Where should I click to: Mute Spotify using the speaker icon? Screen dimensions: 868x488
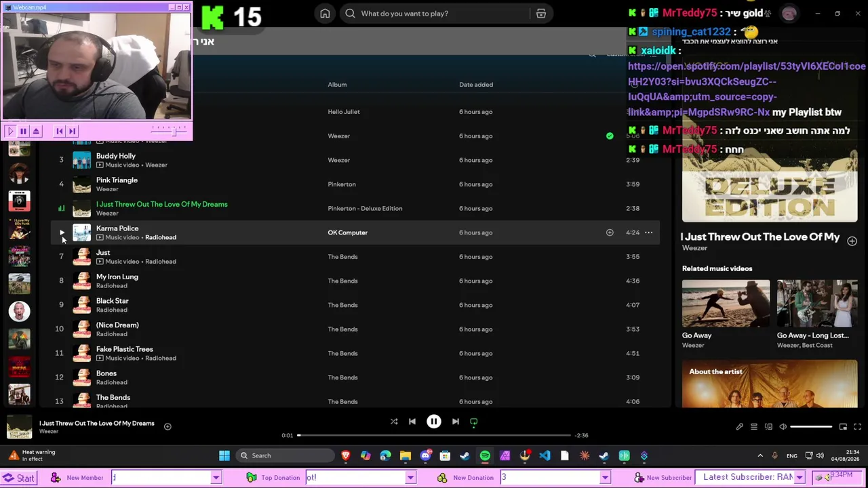783,427
